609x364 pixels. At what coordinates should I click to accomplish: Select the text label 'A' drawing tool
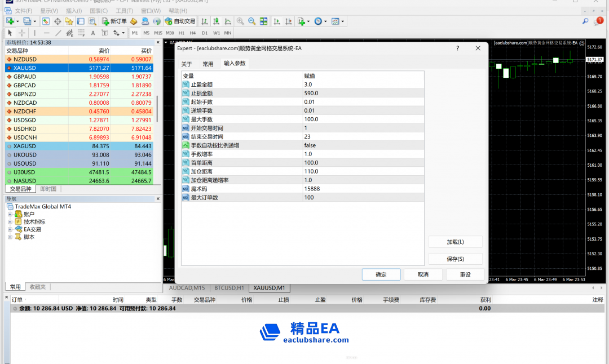[x=94, y=33]
